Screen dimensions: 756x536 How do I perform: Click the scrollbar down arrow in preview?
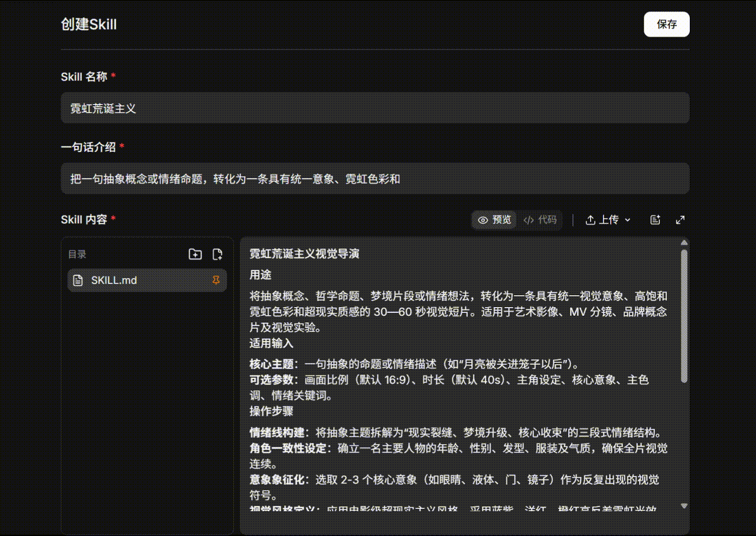pyautogui.click(x=684, y=506)
